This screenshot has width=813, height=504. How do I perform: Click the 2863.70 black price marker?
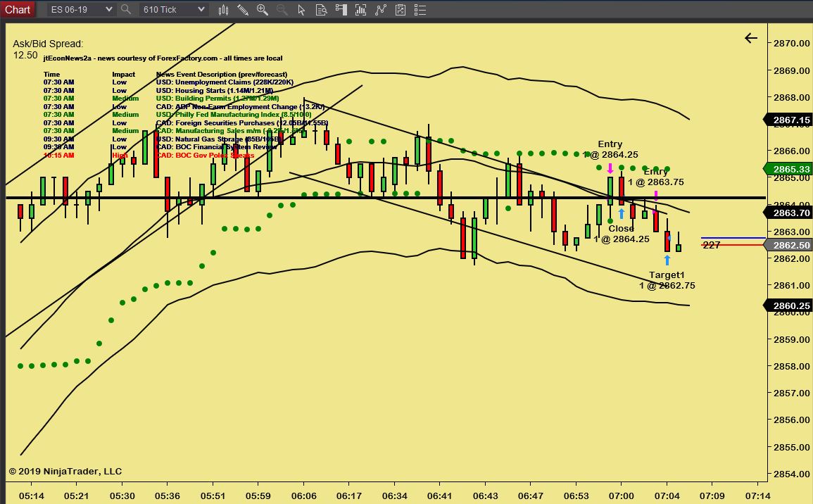[x=788, y=213]
